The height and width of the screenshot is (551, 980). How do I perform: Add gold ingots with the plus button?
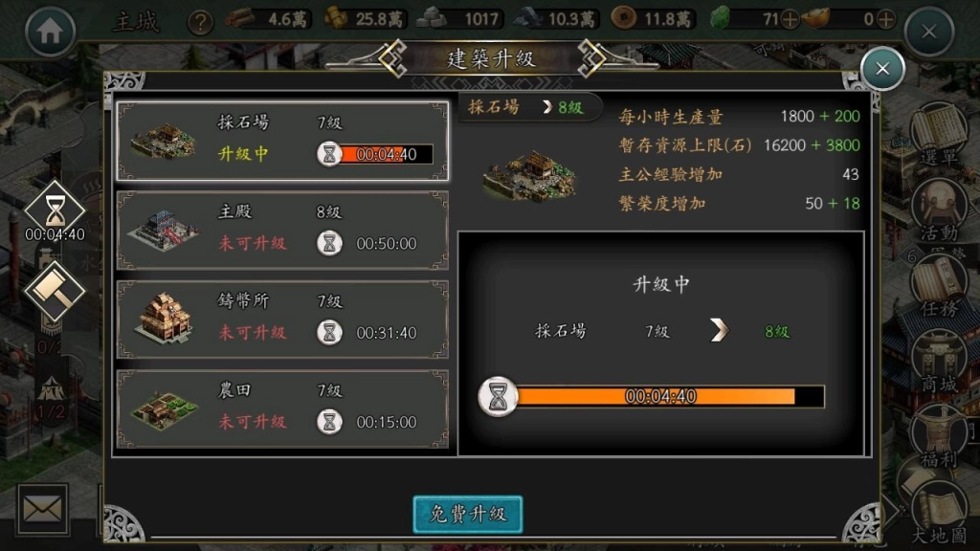tap(885, 19)
